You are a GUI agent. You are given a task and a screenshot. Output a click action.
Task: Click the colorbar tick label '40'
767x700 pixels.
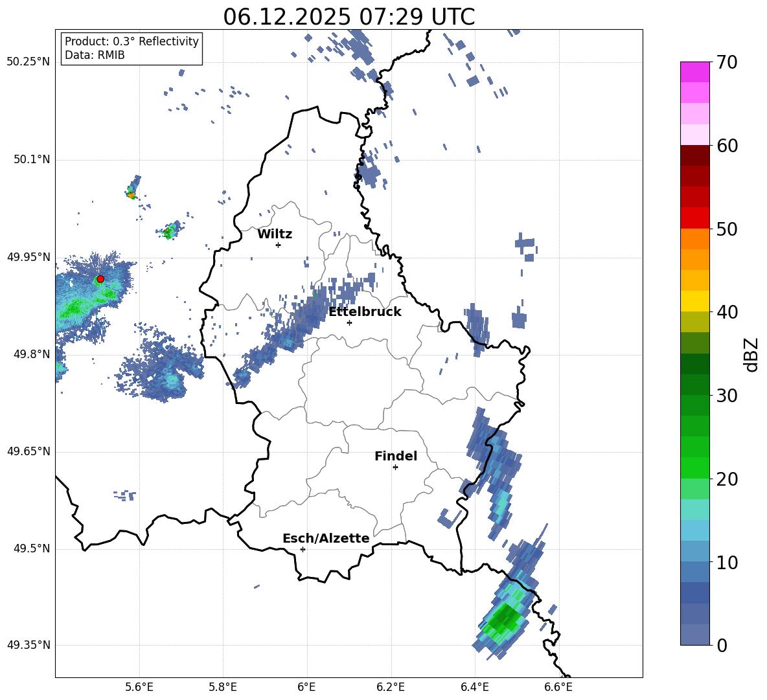pyautogui.click(x=727, y=312)
